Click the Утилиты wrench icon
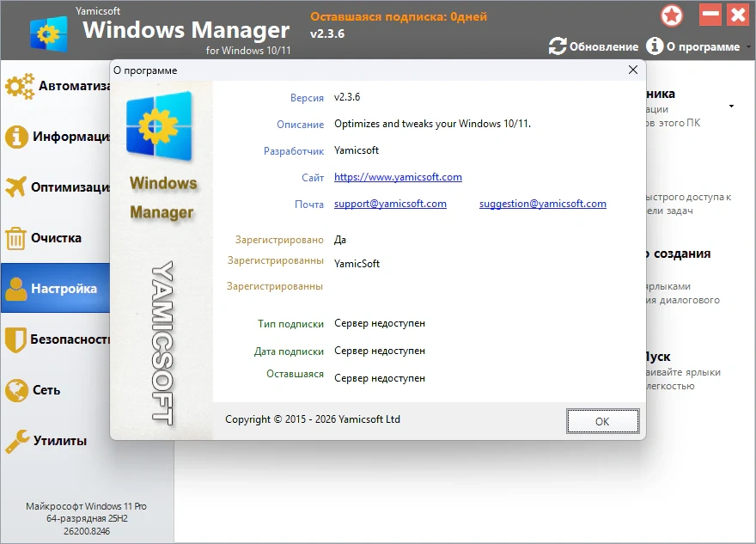The width and height of the screenshot is (756, 544). [x=17, y=441]
